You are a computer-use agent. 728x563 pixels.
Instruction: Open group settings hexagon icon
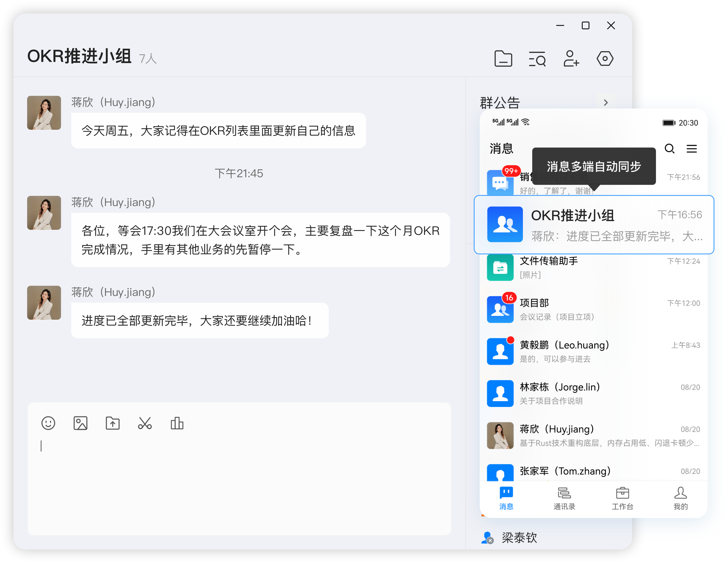[x=605, y=59]
